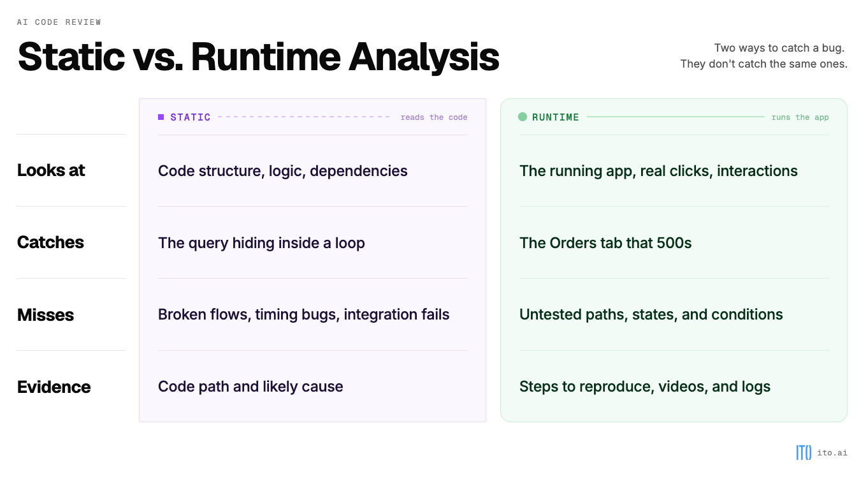Click 'Code structure, logic, dependencies' cell
Image resolution: width=868 pixels, height=479 pixels.
tap(283, 171)
